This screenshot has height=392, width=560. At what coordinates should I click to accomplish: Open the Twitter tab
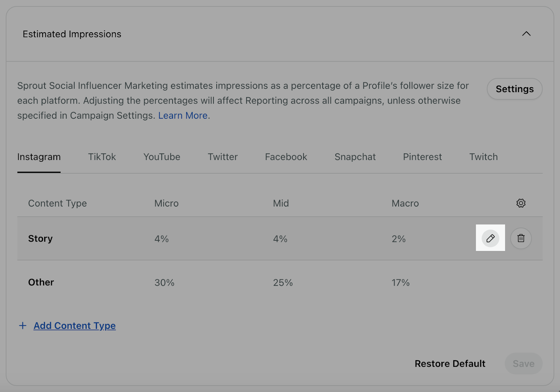click(223, 157)
